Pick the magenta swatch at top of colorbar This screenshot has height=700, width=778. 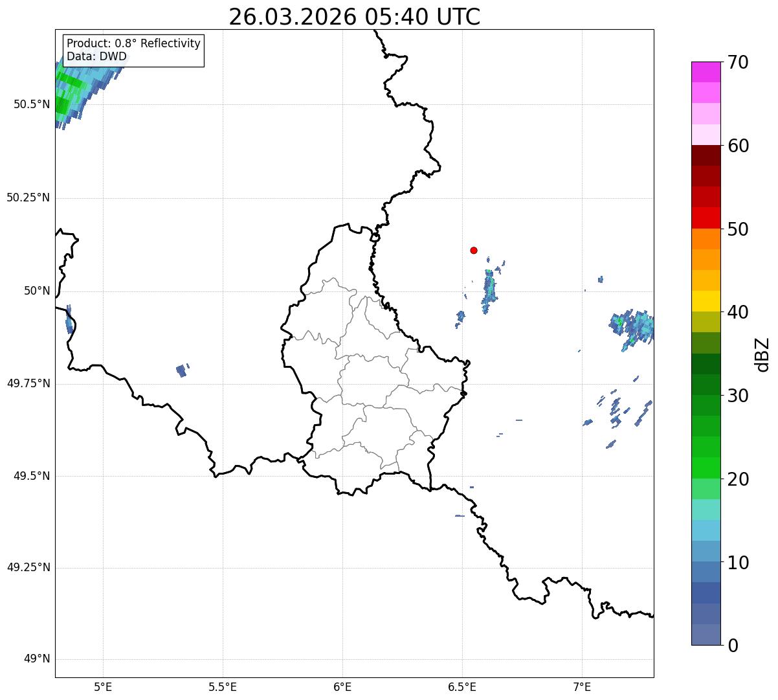tap(706, 72)
